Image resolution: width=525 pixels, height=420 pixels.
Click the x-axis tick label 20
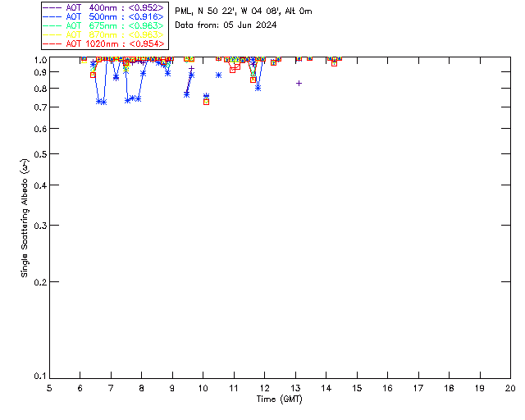[x=510, y=388]
